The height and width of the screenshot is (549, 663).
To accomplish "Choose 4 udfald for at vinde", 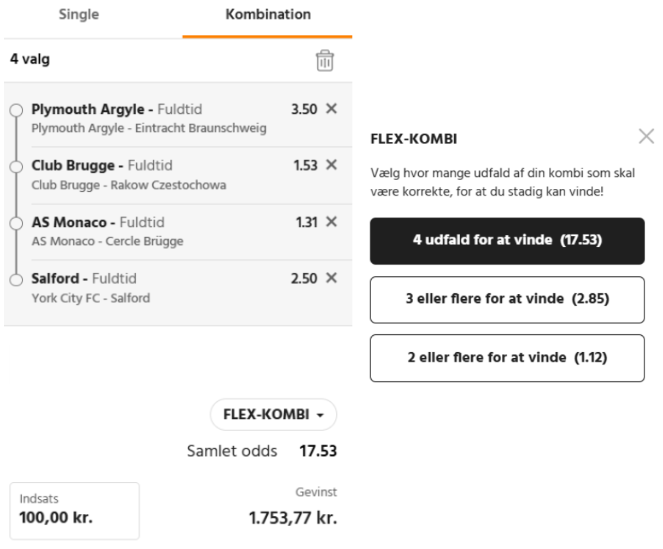I will 507,241.
